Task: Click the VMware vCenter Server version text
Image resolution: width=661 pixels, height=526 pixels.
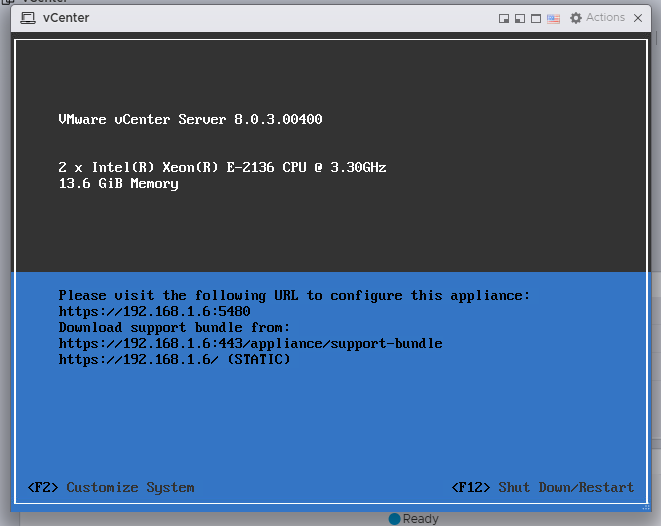Action: (191, 119)
